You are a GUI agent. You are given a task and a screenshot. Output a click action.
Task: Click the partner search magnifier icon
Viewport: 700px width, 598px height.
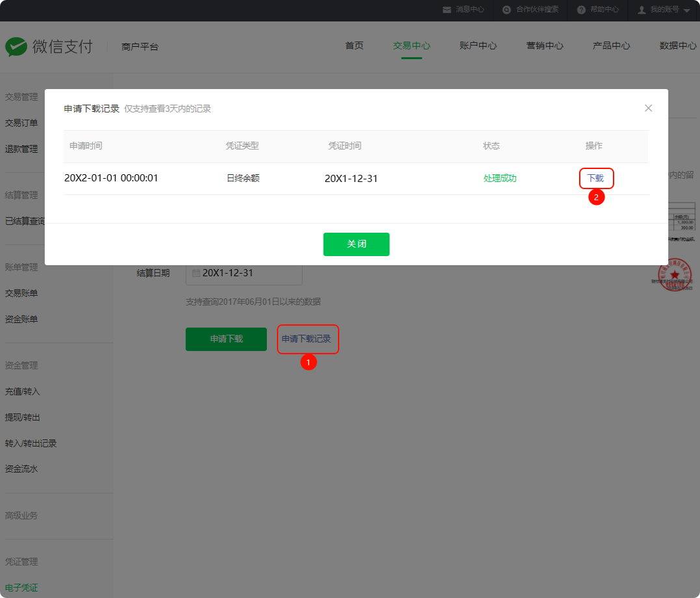coord(506,10)
